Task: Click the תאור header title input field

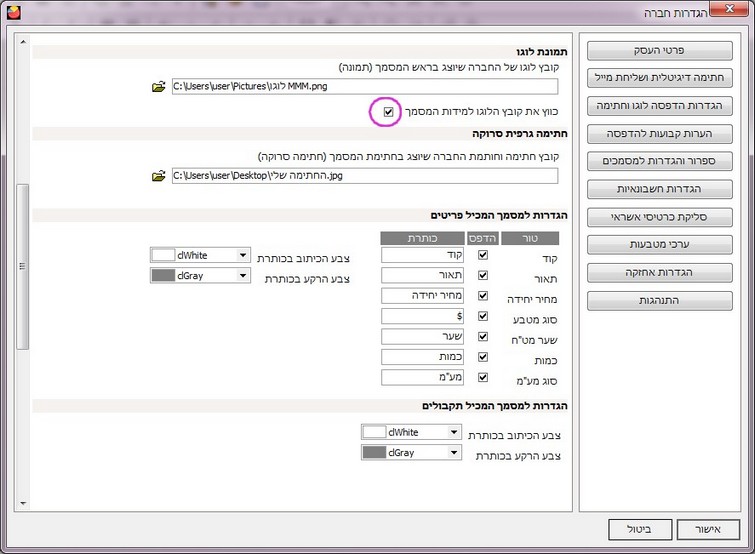Action: (x=425, y=276)
